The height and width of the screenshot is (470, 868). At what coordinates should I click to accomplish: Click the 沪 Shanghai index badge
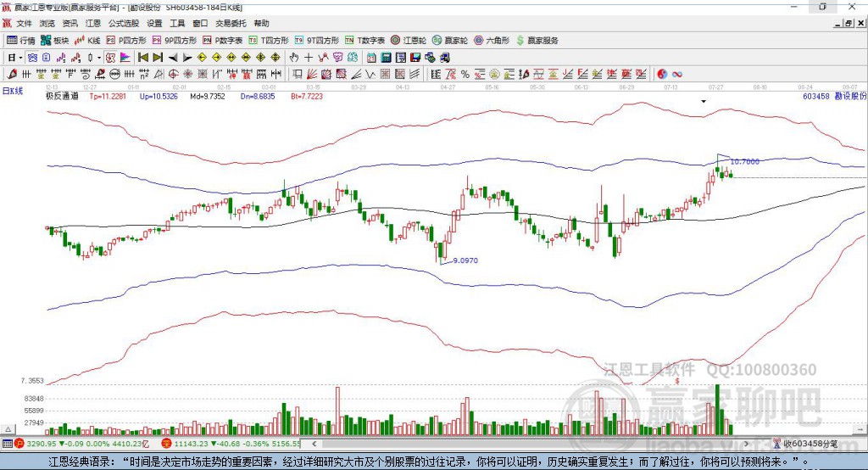pyautogui.click(x=19, y=444)
